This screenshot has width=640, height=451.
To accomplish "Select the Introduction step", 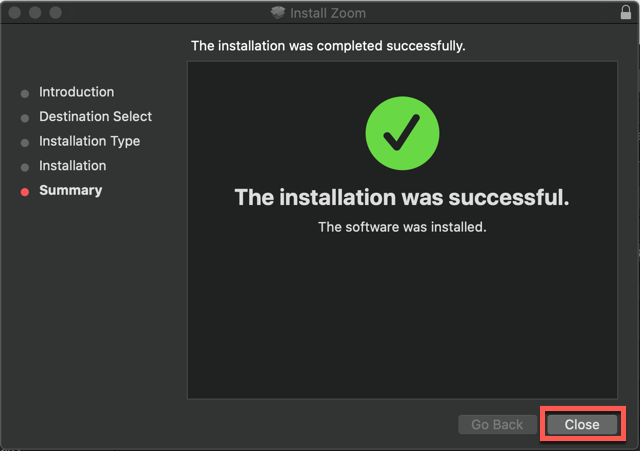I will point(76,92).
